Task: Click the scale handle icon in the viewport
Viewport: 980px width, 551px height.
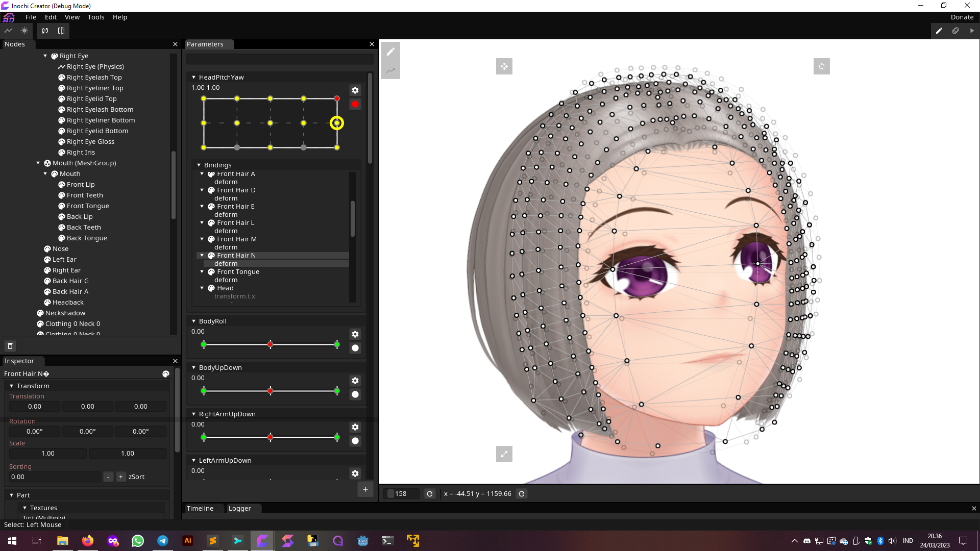Action: pos(504,454)
